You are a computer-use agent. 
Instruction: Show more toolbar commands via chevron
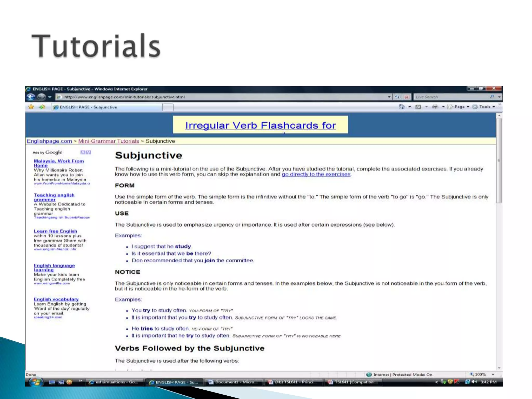coord(500,104)
